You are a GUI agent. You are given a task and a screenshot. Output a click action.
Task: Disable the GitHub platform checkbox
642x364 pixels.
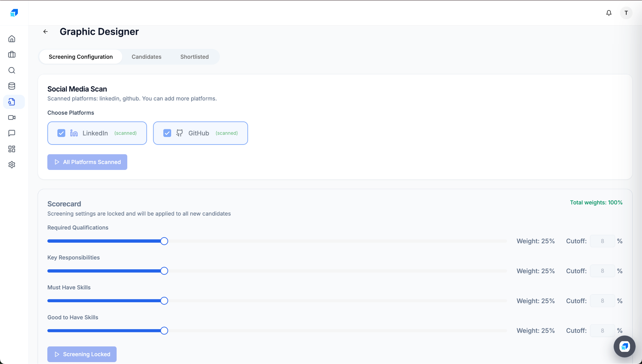(x=167, y=133)
